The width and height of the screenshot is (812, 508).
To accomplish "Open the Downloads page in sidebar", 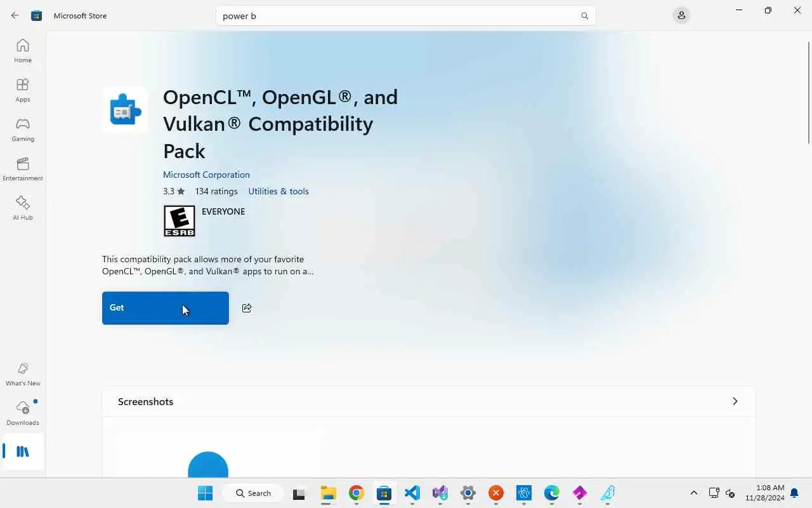I will click(x=23, y=413).
